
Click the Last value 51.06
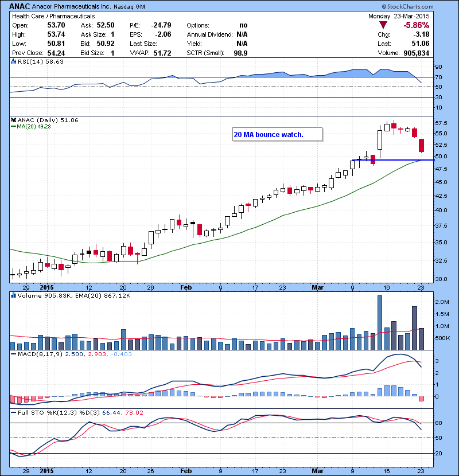click(x=421, y=44)
